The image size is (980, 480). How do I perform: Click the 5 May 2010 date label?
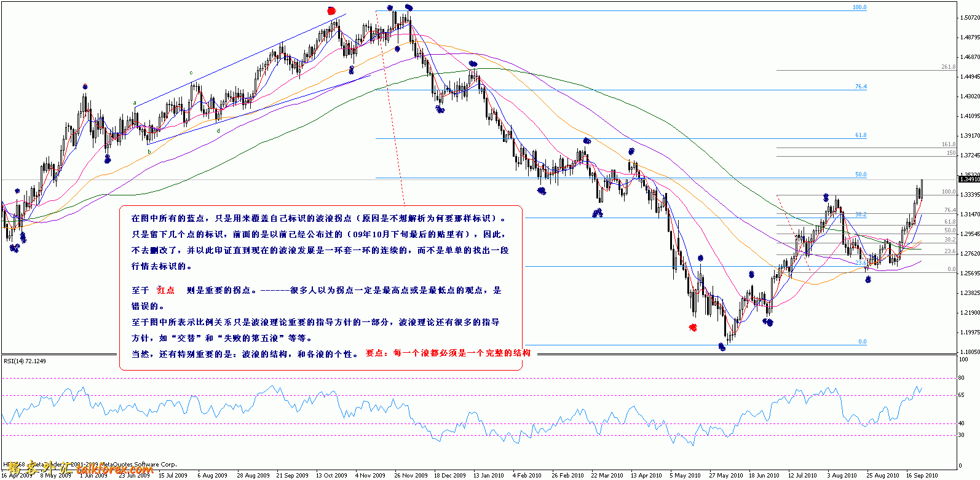(685, 475)
